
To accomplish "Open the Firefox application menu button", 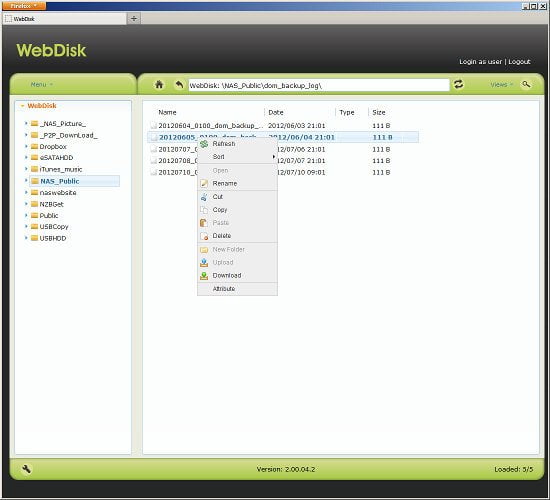I will point(24,6).
